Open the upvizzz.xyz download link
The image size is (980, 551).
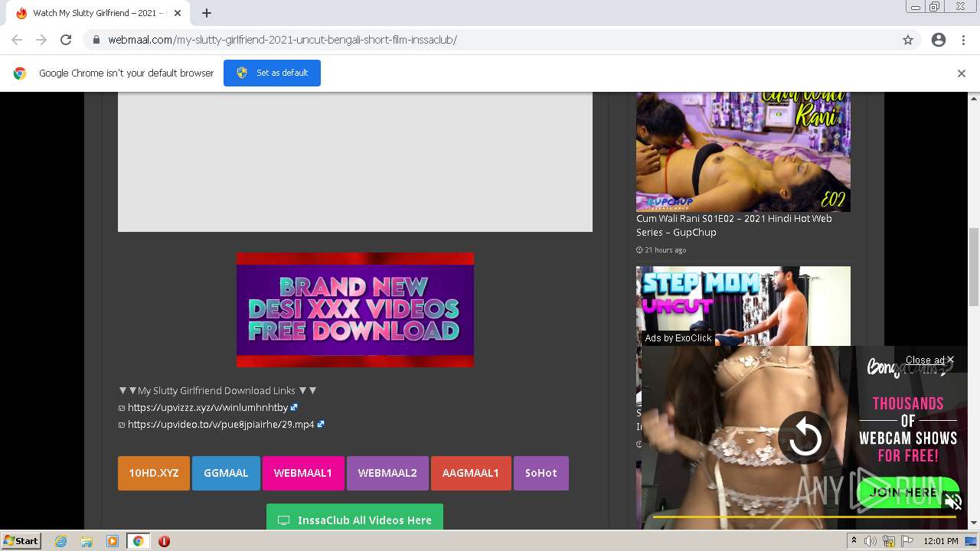207,407
